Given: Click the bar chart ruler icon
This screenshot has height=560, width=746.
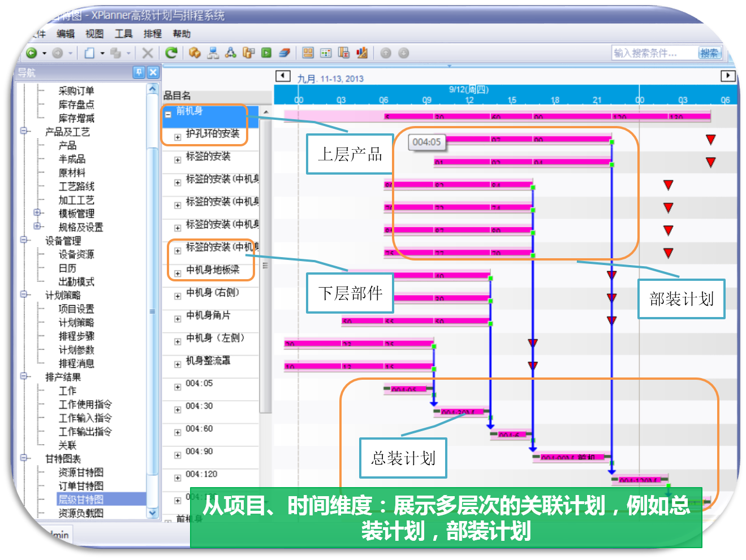Looking at the screenshot, I should pyautogui.click(x=362, y=53).
